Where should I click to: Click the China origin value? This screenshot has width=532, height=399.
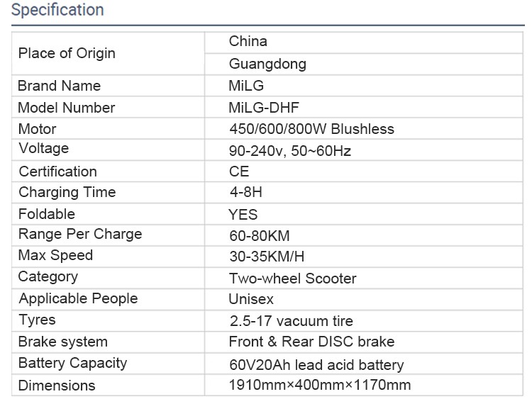(248, 42)
